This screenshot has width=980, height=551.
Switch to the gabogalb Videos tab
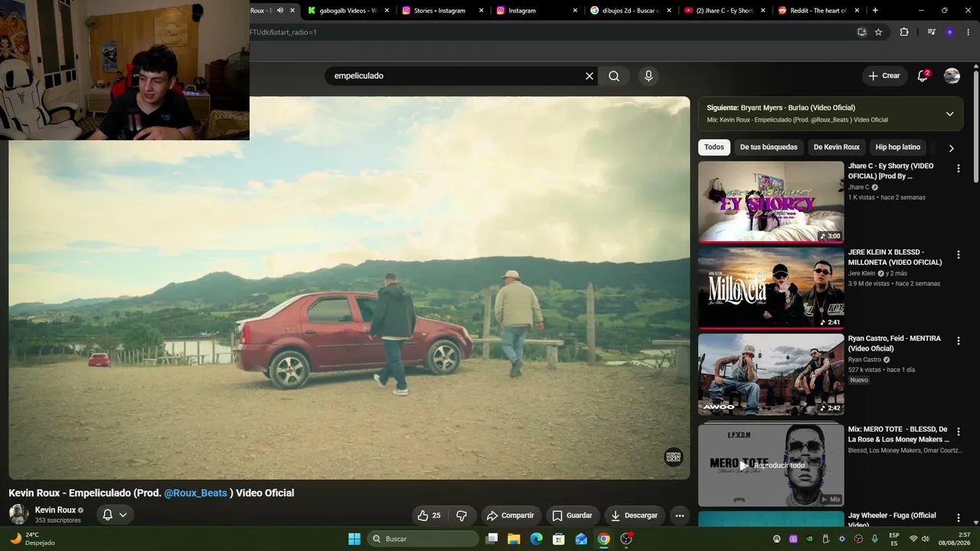pos(348,11)
